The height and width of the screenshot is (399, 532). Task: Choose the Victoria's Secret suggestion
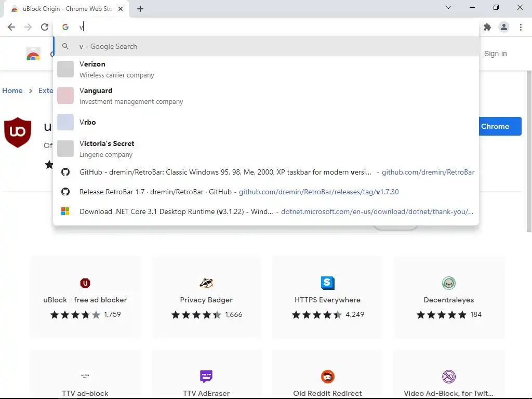[x=266, y=149]
